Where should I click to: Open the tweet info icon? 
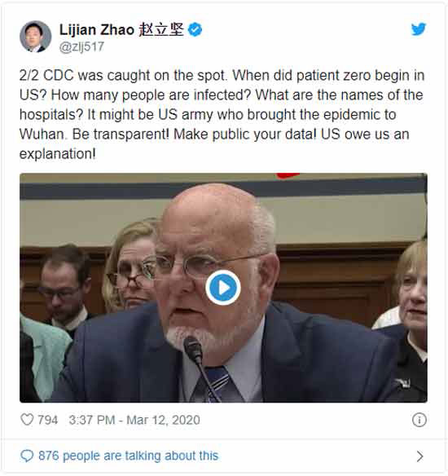(x=419, y=420)
